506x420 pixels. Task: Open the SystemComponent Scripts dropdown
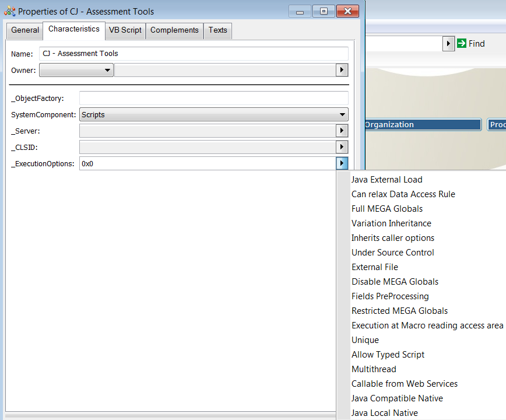coord(213,115)
